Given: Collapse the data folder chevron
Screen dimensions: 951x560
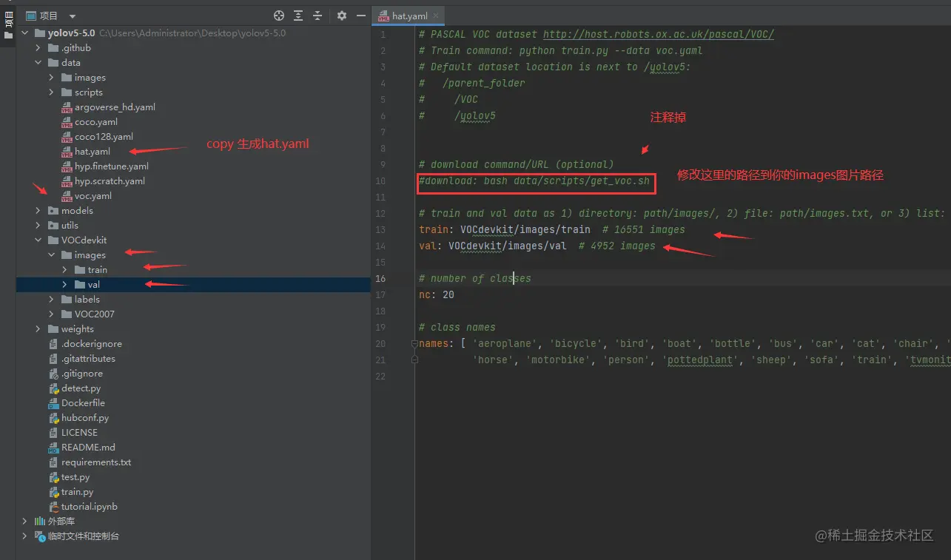Looking at the screenshot, I should click(x=38, y=63).
